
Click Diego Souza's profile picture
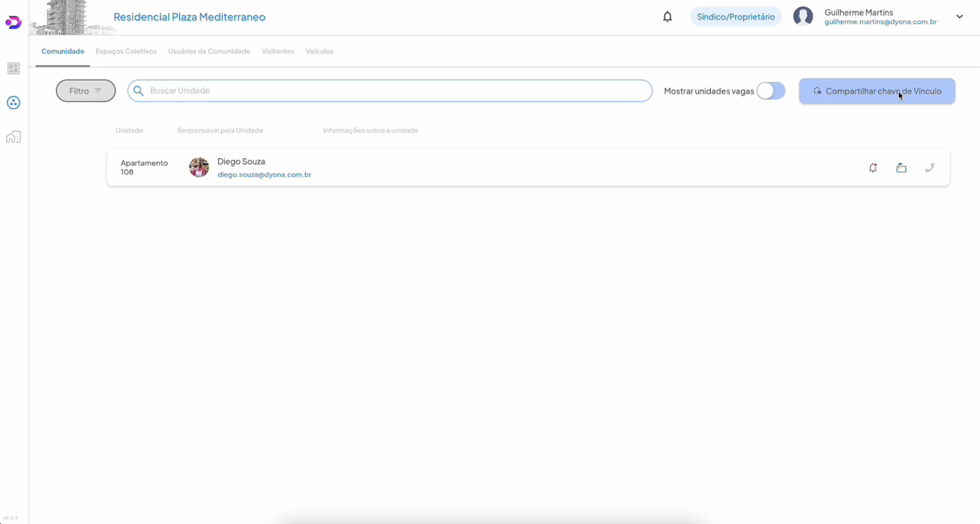(199, 167)
